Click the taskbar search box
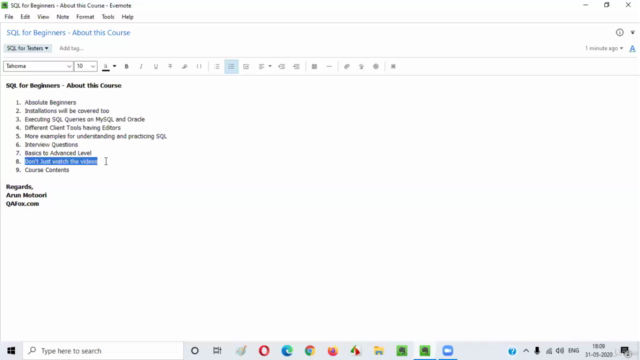The image size is (640, 360). (103, 351)
